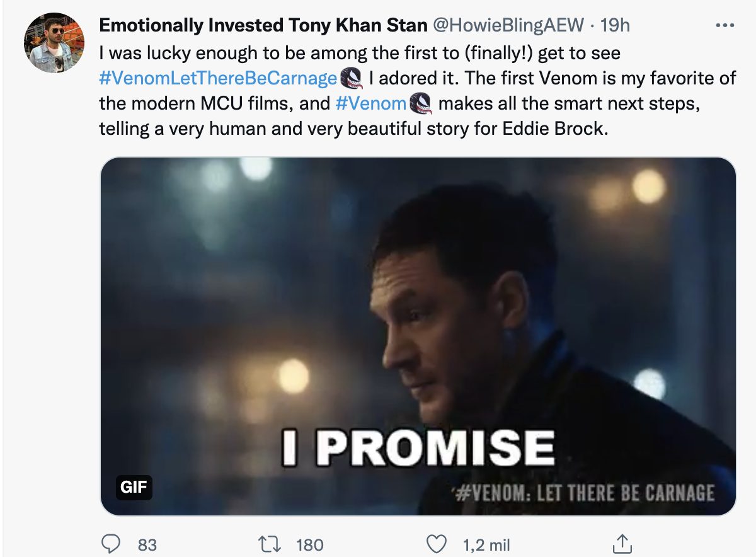Image resolution: width=756 pixels, height=557 pixels.
Task: Click the reply count 83
Action: pos(147,544)
